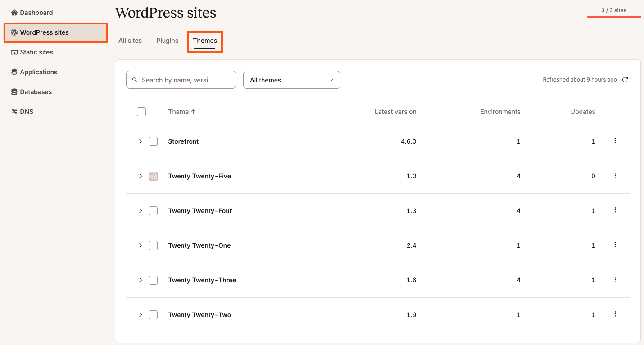
Task: Expand the Twenty Twenty-Three theme row
Action: [141, 280]
